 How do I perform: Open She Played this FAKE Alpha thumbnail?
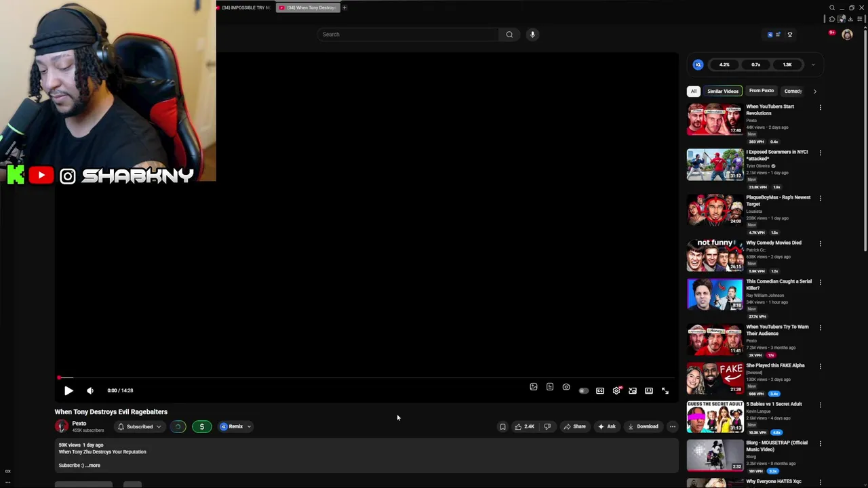(x=715, y=378)
